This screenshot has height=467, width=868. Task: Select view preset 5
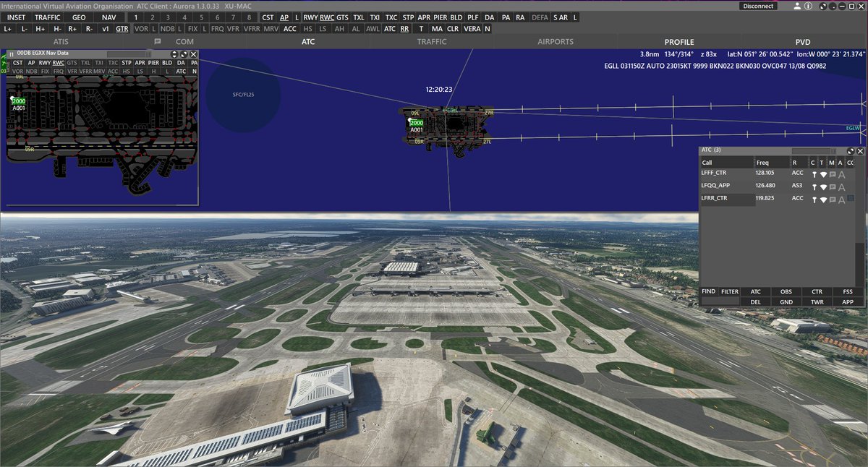point(201,17)
